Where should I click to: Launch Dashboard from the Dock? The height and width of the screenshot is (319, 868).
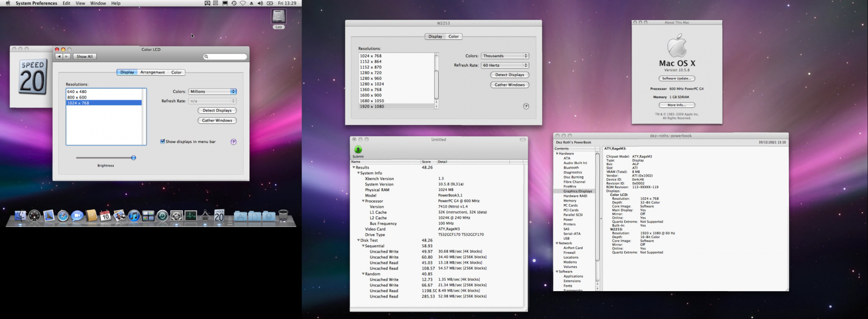click(x=34, y=216)
